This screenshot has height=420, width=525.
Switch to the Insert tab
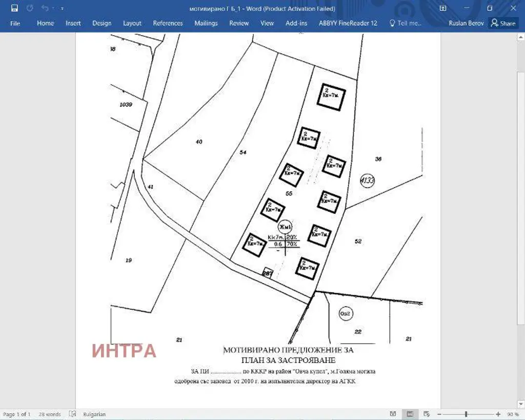tap(73, 23)
